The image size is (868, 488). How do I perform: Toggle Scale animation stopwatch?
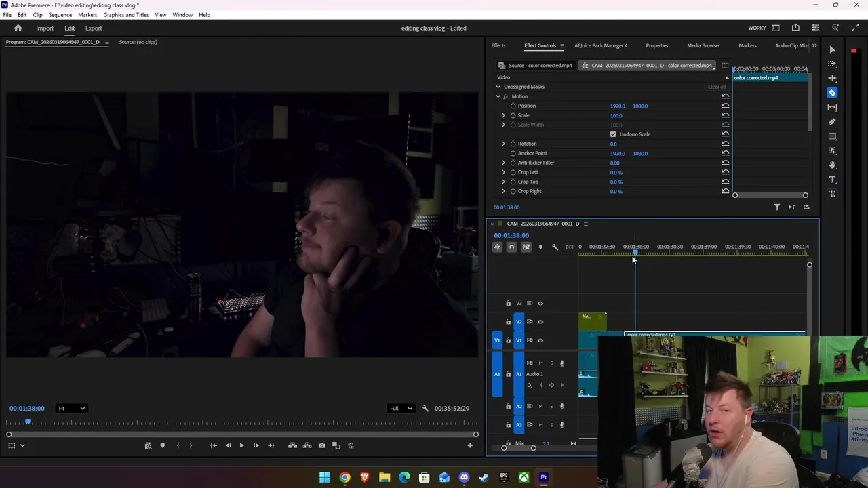(513, 115)
